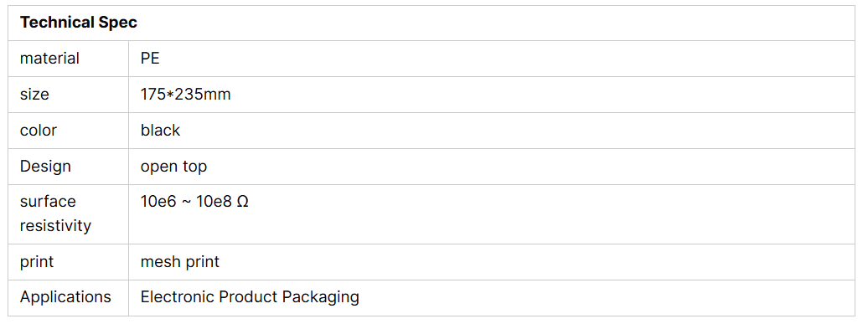868x324 pixels.
Task: Select the Applications row label
Action: tap(65, 297)
